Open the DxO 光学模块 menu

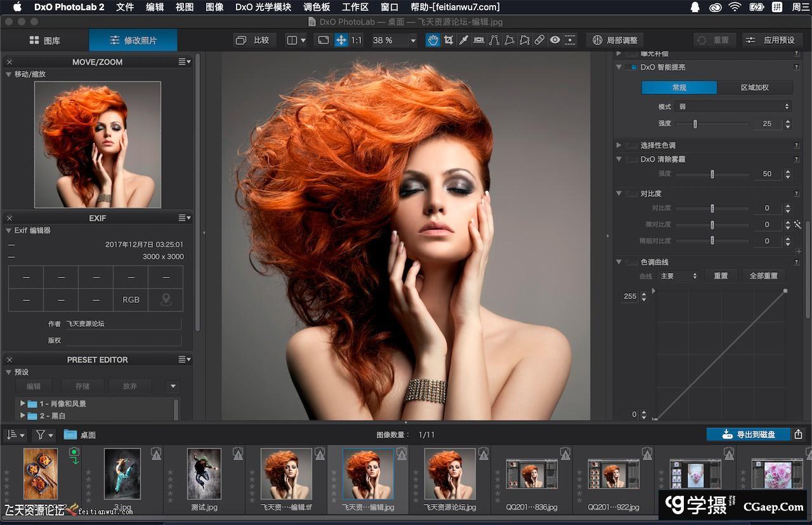coord(263,7)
